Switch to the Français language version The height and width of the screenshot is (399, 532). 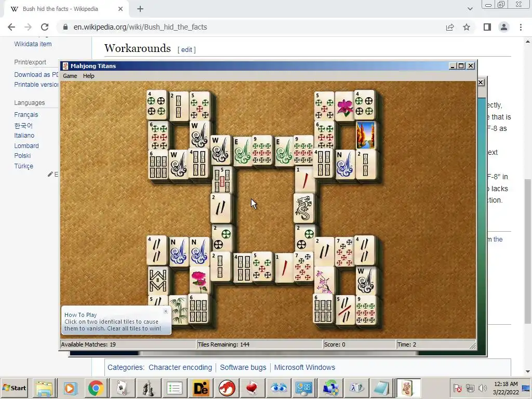click(x=26, y=115)
